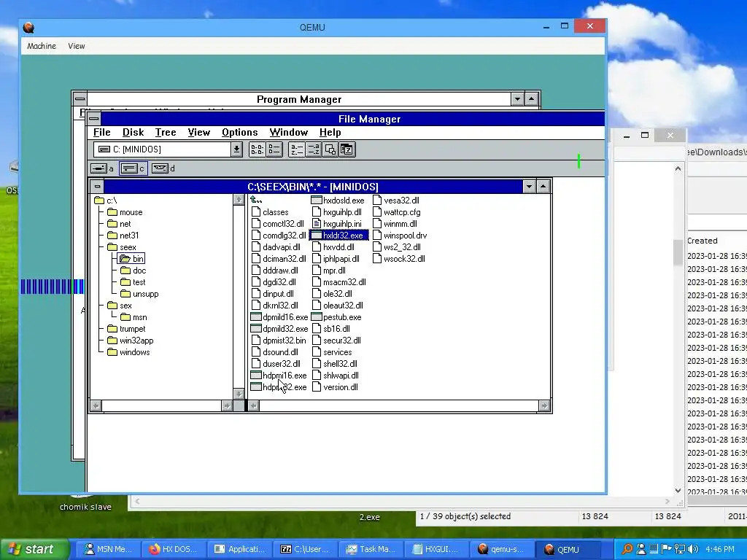Open the drive list dropdown arrow
Viewport: 747px width, 560px height.
tap(237, 149)
